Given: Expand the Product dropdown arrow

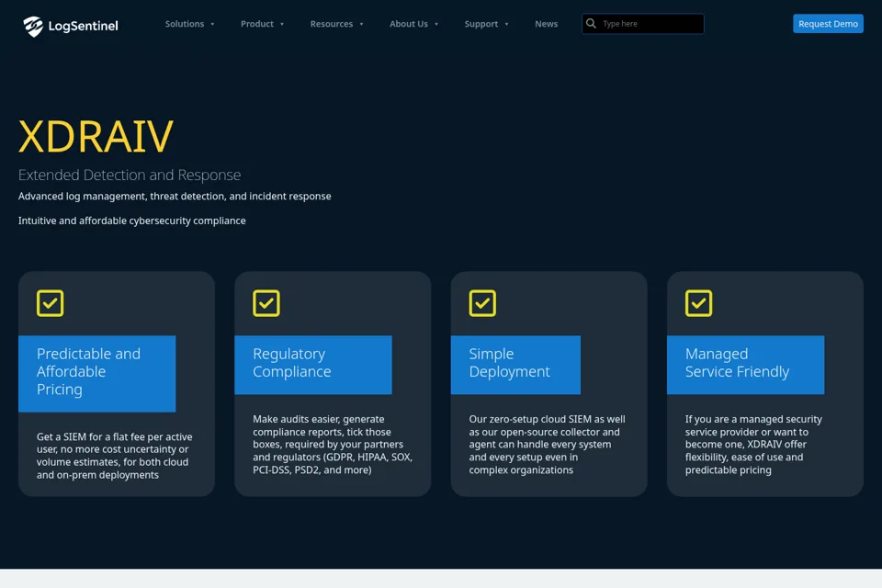Looking at the screenshot, I should coord(282,24).
